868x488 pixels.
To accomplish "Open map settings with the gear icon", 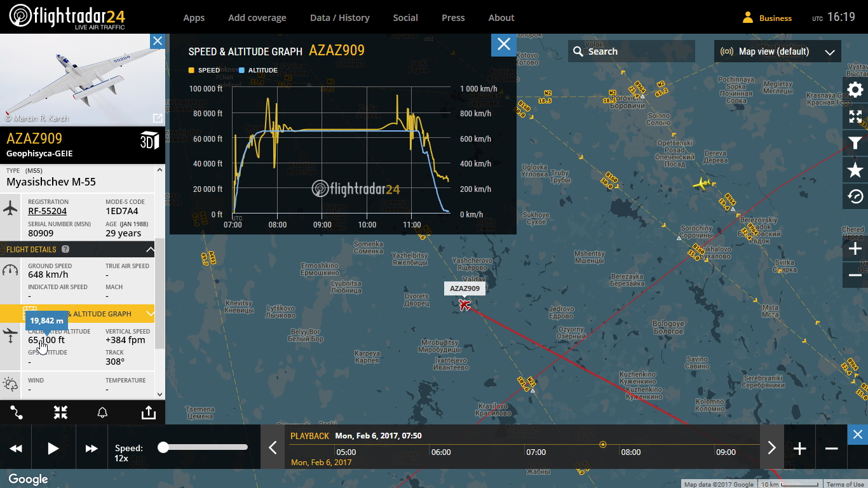I will [x=855, y=90].
